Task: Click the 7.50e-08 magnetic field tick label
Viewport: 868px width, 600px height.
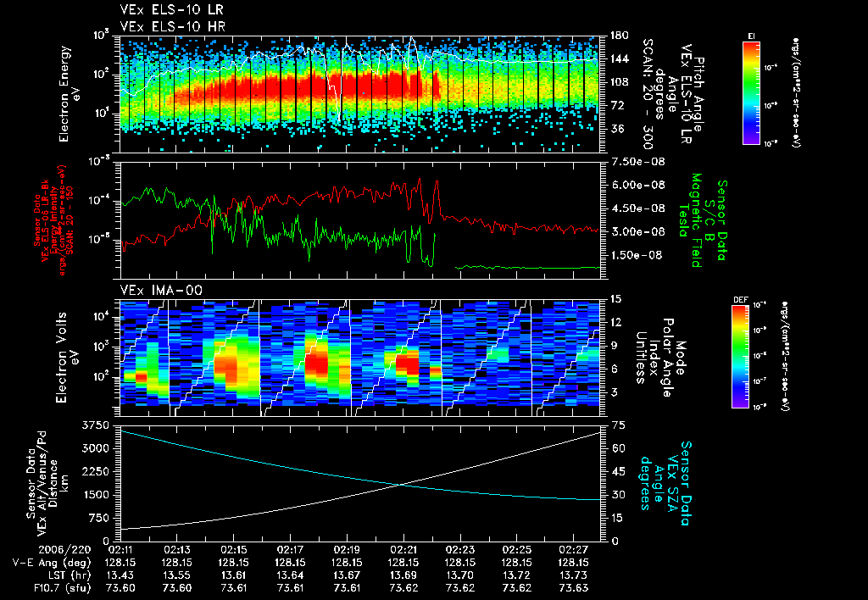Action: point(637,162)
